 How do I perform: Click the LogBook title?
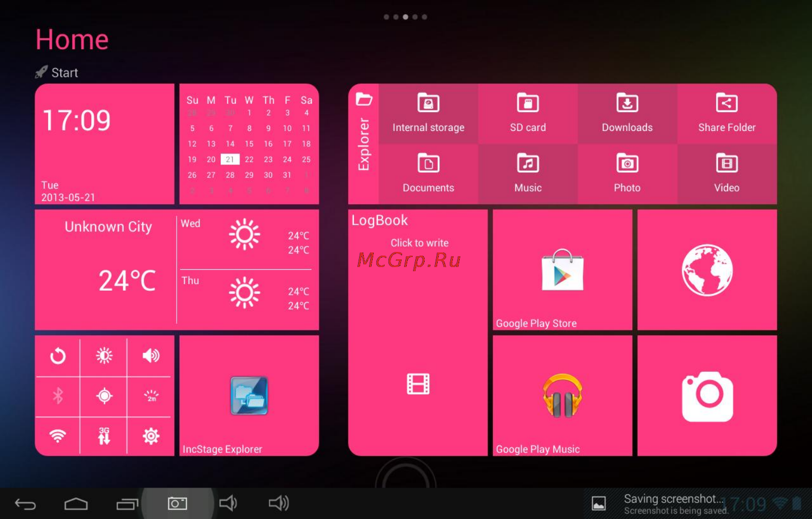(380, 220)
